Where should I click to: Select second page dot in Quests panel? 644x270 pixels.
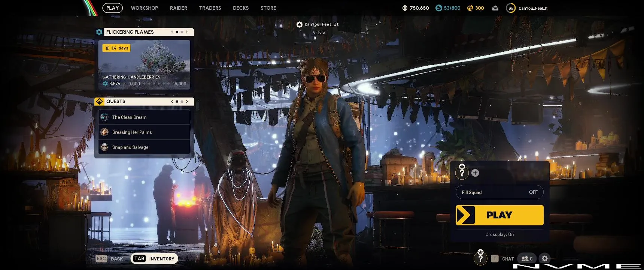pyautogui.click(x=182, y=101)
